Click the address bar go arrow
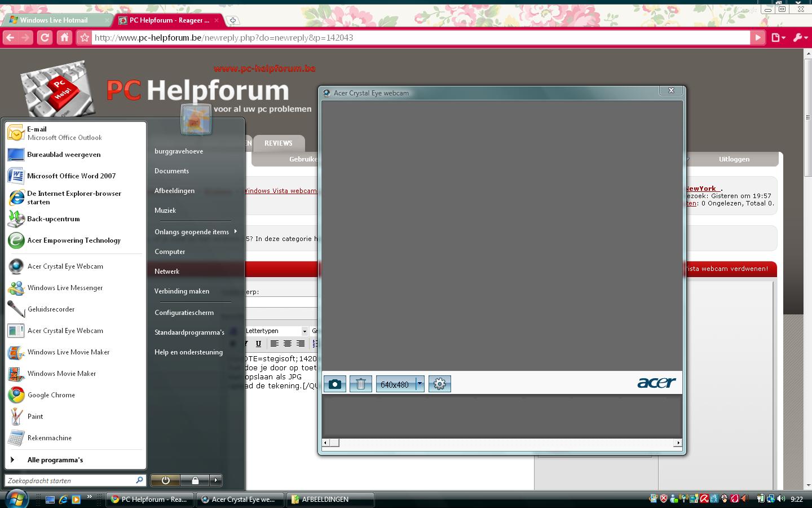Image resolution: width=812 pixels, height=508 pixels. [758, 38]
